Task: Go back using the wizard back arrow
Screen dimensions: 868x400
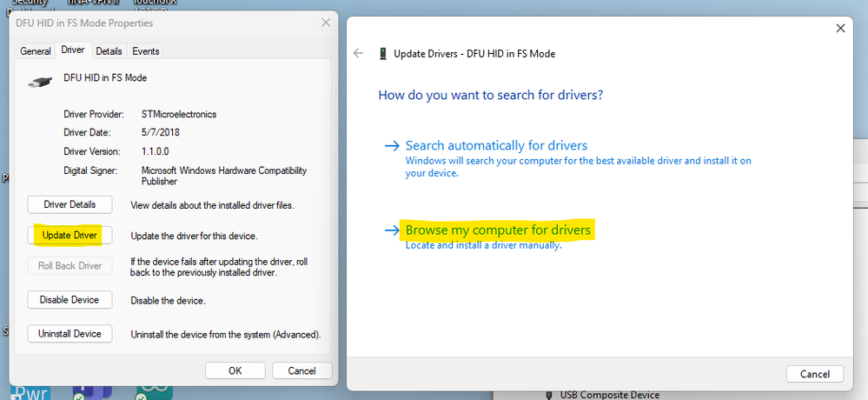Action: 358,54
